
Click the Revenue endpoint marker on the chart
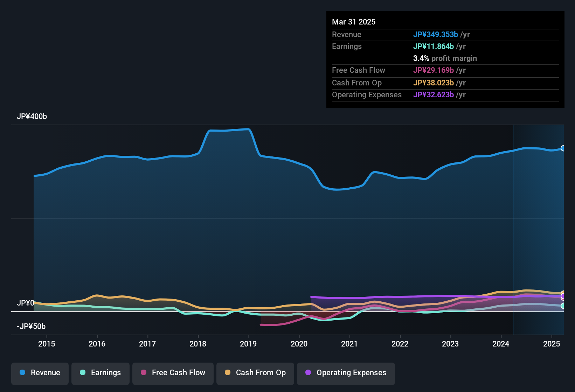[563, 148]
